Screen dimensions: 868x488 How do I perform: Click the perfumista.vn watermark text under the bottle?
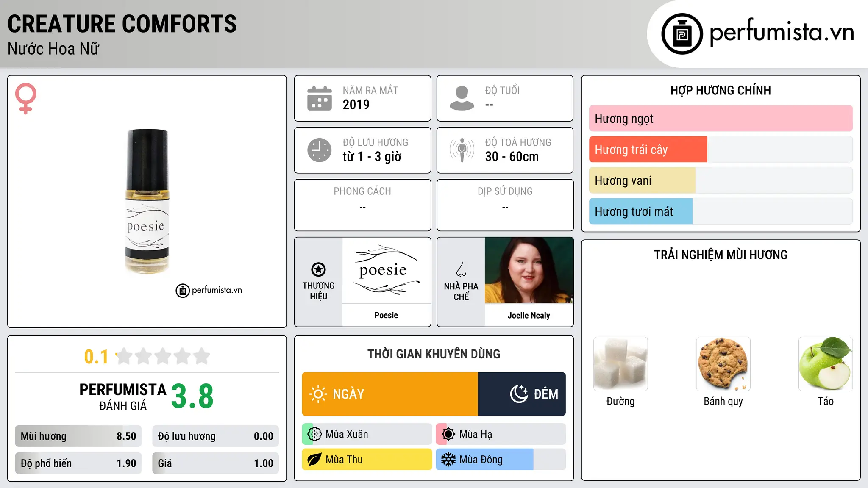point(217,290)
